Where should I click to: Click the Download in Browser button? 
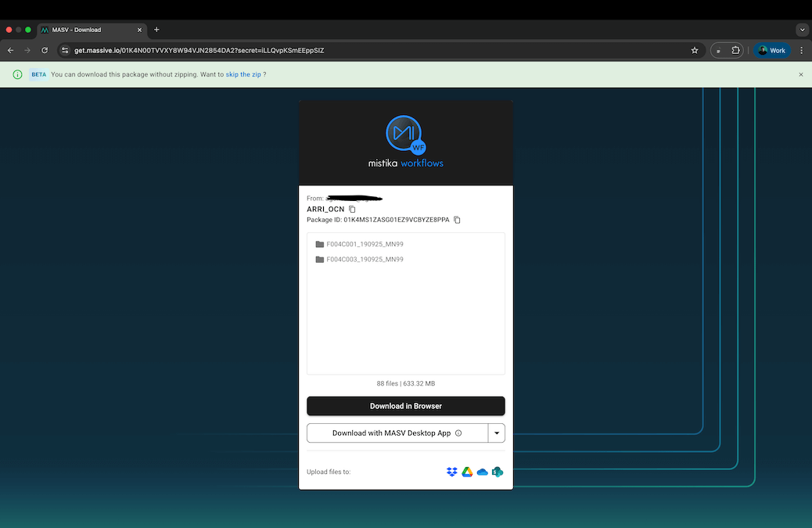point(405,406)
